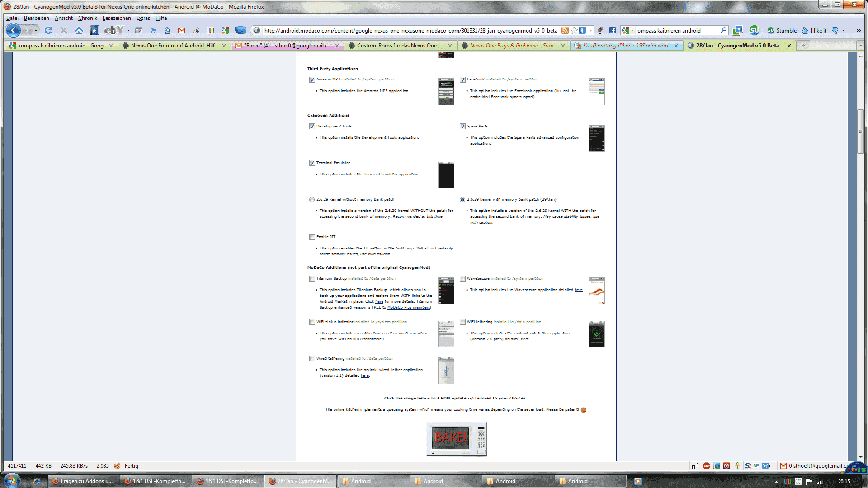This screenshot has height=488, width=868.
Task: Switch to kompass kalibrieren android tab
Action: 61,46
